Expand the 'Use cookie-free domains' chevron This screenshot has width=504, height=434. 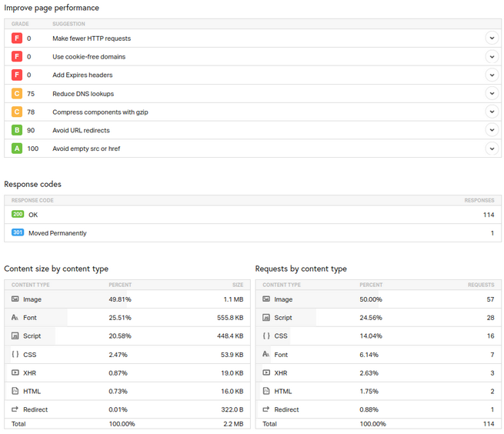click(492, 56)
